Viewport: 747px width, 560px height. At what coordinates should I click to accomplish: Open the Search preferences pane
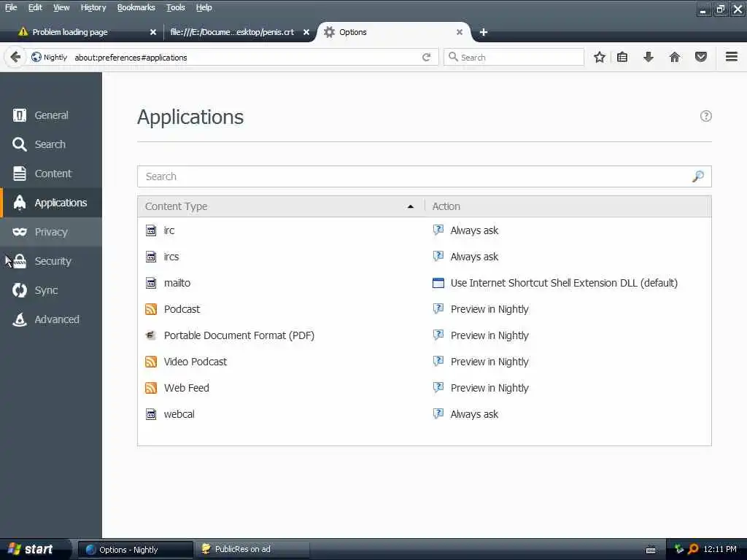[x=51, y=144]
